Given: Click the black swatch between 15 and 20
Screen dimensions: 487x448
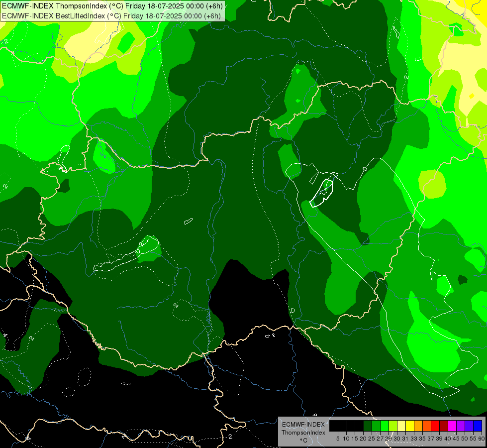Looking at the screenshot, I should pos(359,426).
